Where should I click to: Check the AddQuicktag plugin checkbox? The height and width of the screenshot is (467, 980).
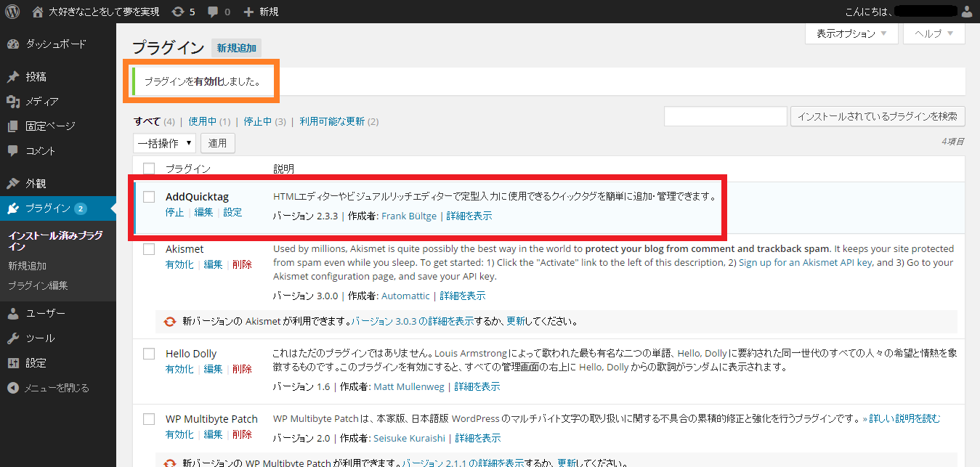149,197
